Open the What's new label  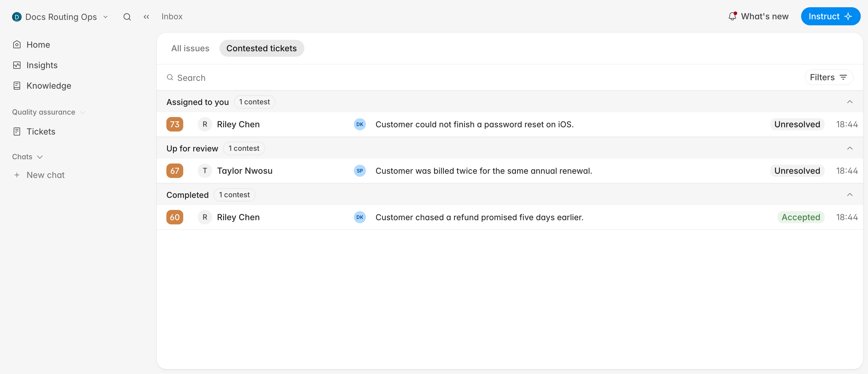pos(765,17)
